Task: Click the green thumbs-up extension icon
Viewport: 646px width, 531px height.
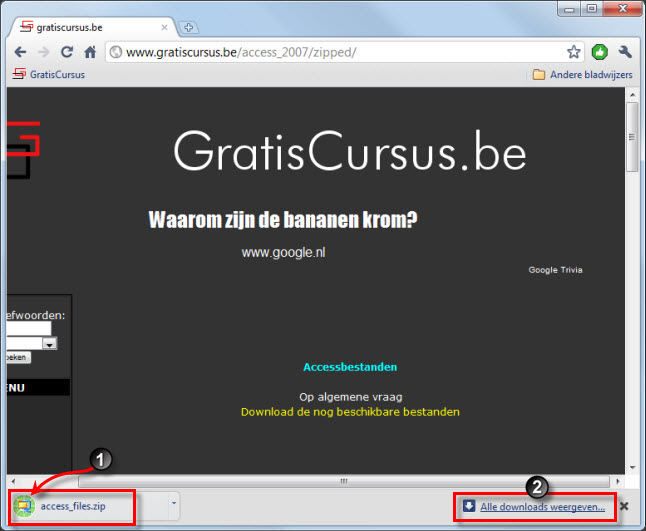Action: pyautogui.click(x=599, y=52)
